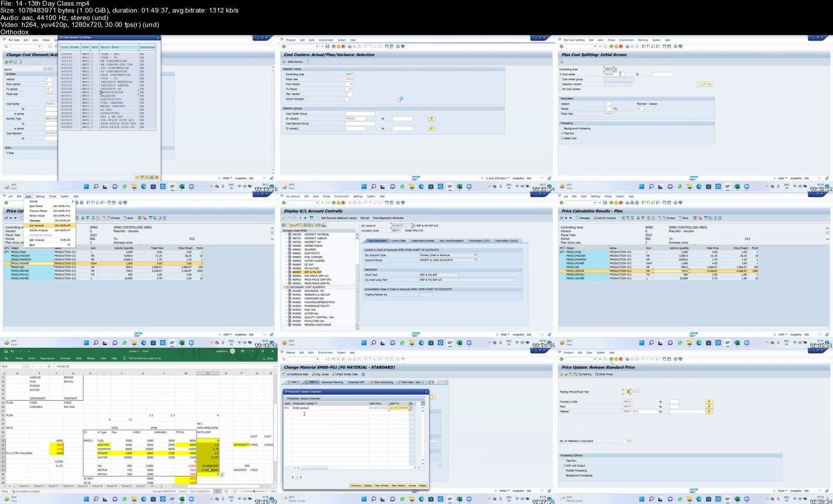
Task: Select Selection Variant radio in Plan Cost Splitting
Action: point(561,84)
